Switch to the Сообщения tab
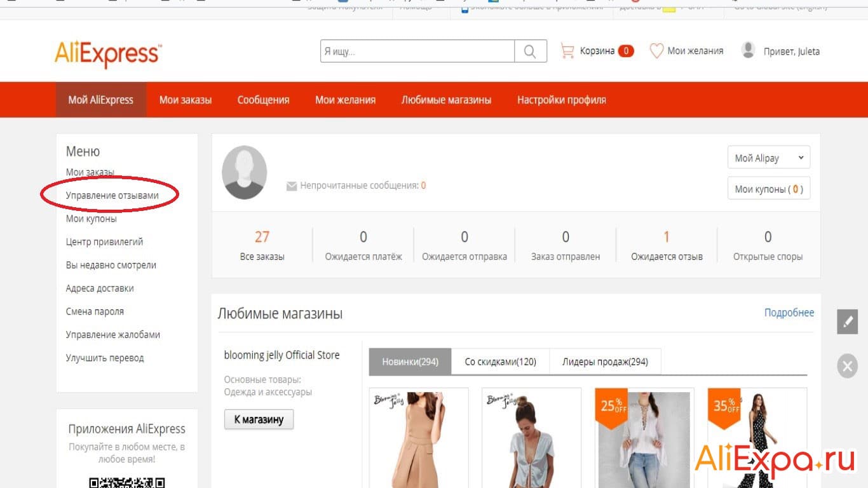The width and height of the screenshot is (868, 488). tap(263, 100)
